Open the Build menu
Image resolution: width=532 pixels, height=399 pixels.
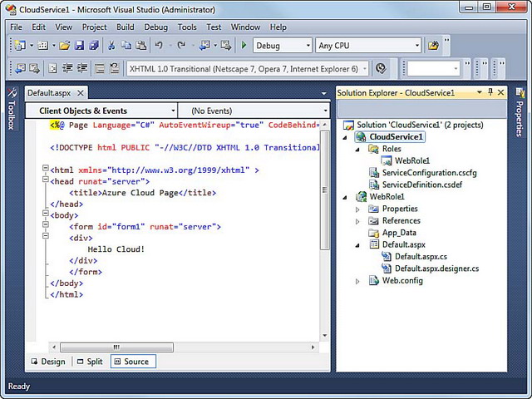126,27
